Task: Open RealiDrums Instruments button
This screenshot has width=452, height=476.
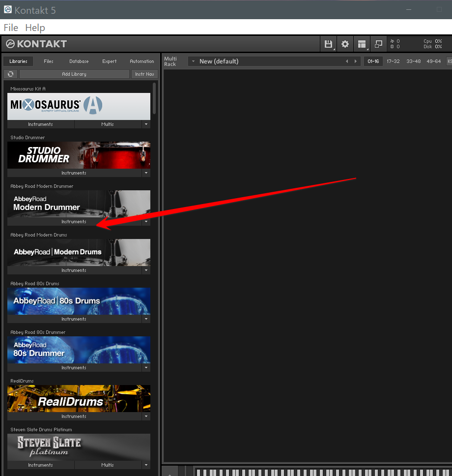Action: click(74, 416)
